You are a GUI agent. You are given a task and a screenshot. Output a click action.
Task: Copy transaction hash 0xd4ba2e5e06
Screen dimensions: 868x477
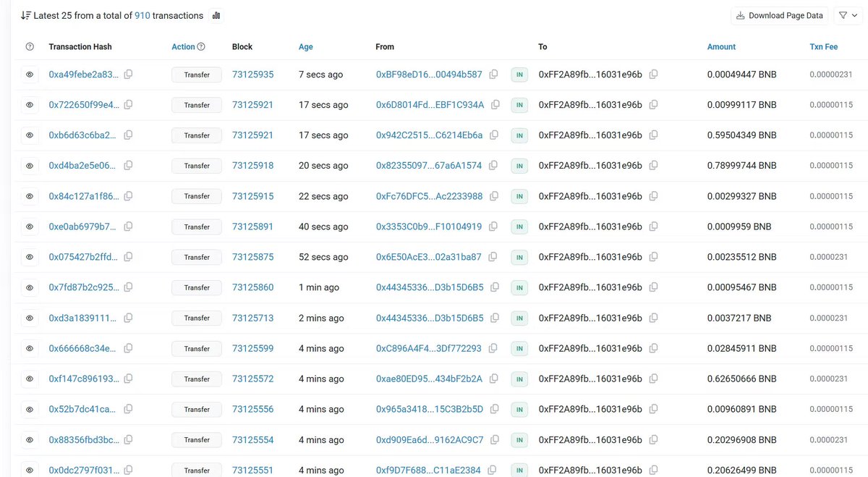(x=128, y=166)
